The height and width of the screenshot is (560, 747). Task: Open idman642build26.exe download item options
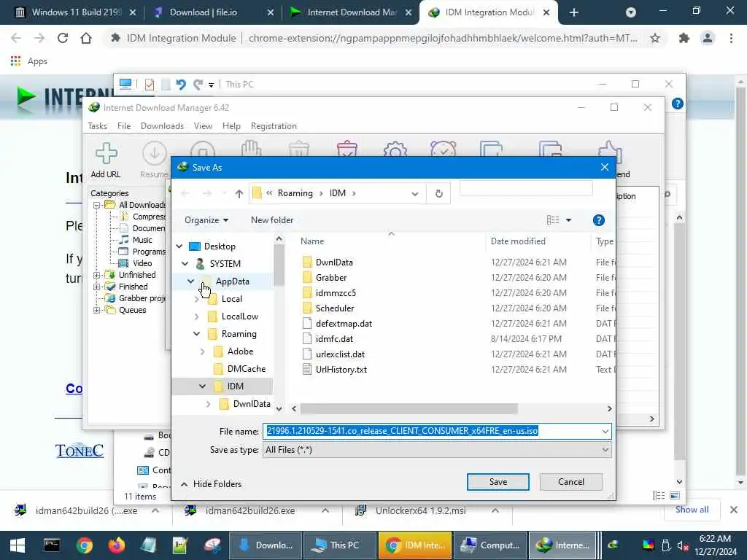[x=325, y=510]
